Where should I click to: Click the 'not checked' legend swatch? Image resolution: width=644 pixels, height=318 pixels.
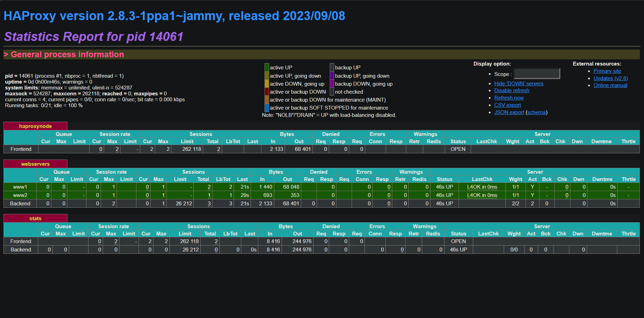click(332, 92)
